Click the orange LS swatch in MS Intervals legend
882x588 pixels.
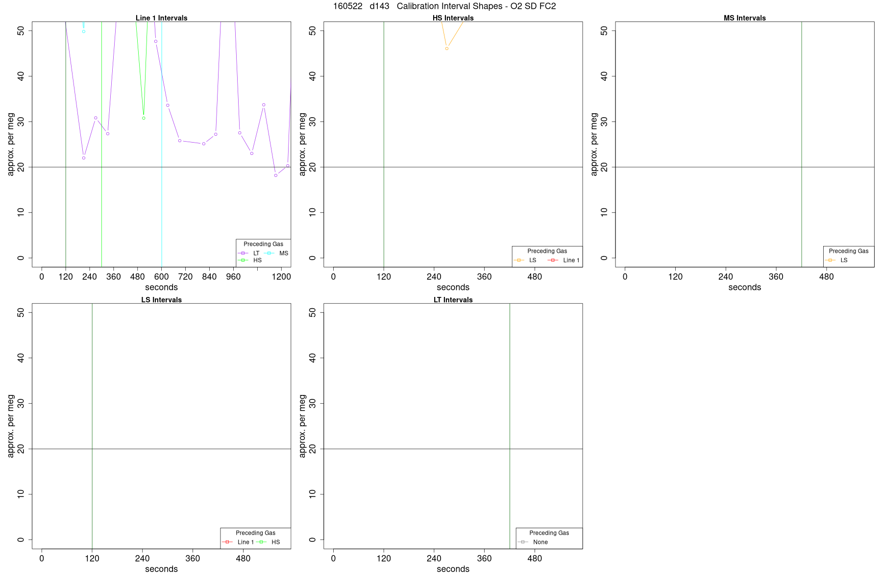point(830,260)
